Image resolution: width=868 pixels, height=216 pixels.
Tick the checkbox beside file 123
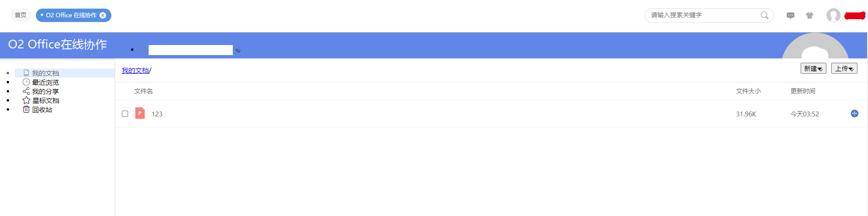coord(125,114)
